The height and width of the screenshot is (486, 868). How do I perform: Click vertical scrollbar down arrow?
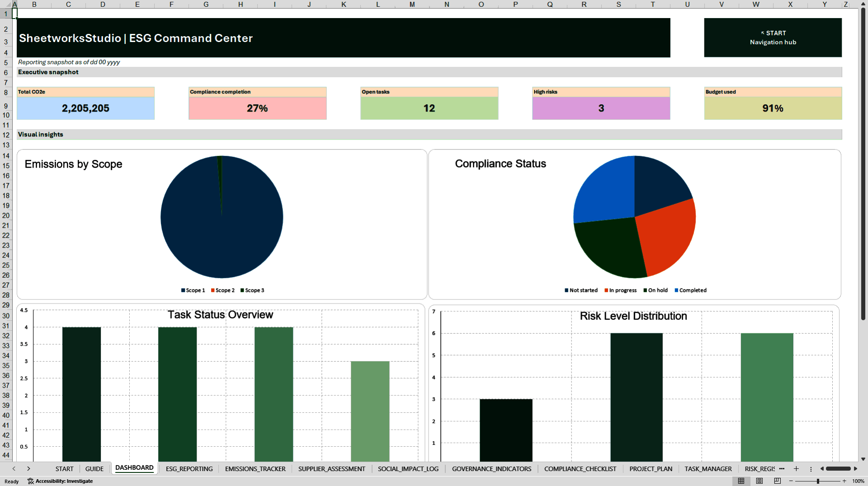click(863, 459)
